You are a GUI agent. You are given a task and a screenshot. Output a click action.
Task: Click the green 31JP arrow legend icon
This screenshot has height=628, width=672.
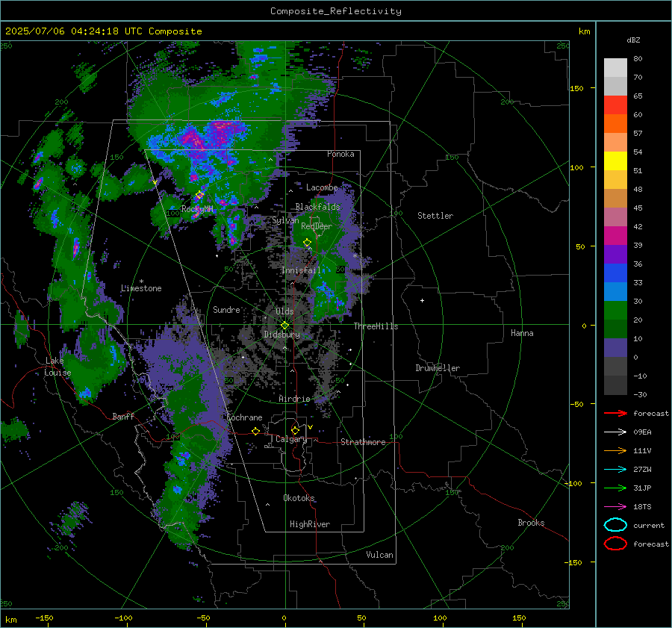pos(615,488)
